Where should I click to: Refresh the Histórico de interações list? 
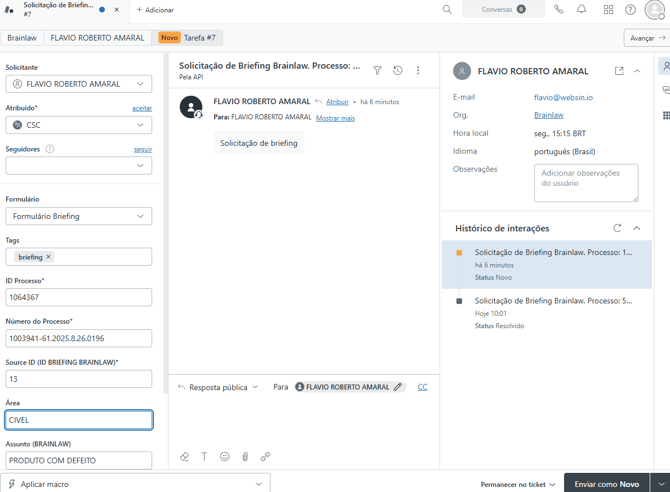pos(617,228)
